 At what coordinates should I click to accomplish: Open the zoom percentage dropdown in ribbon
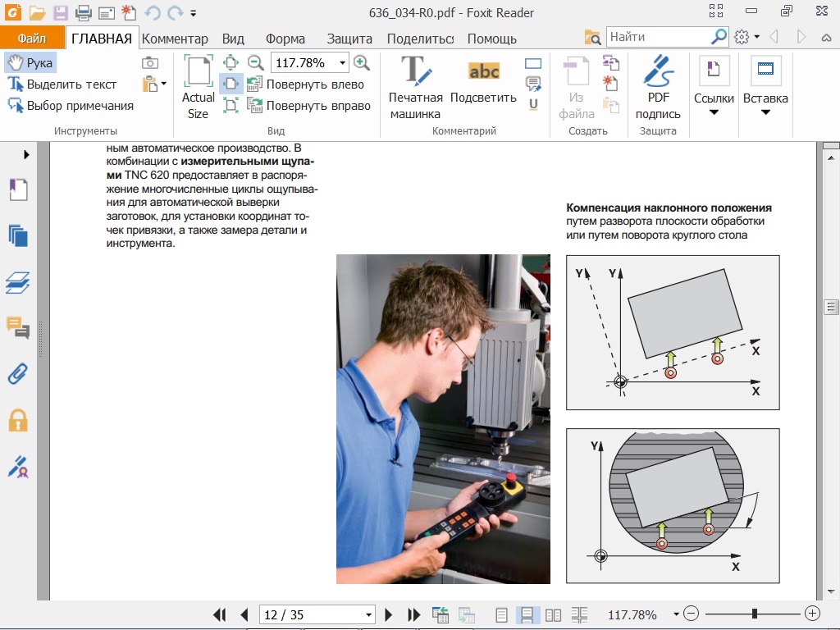pyautogui.click(x=341, y=62)
